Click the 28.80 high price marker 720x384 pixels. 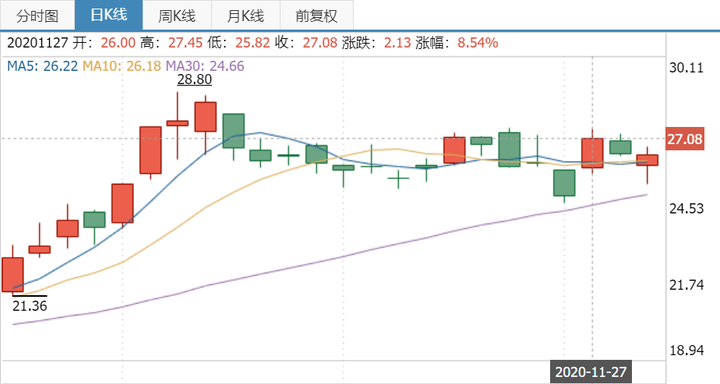pos(195,79)
